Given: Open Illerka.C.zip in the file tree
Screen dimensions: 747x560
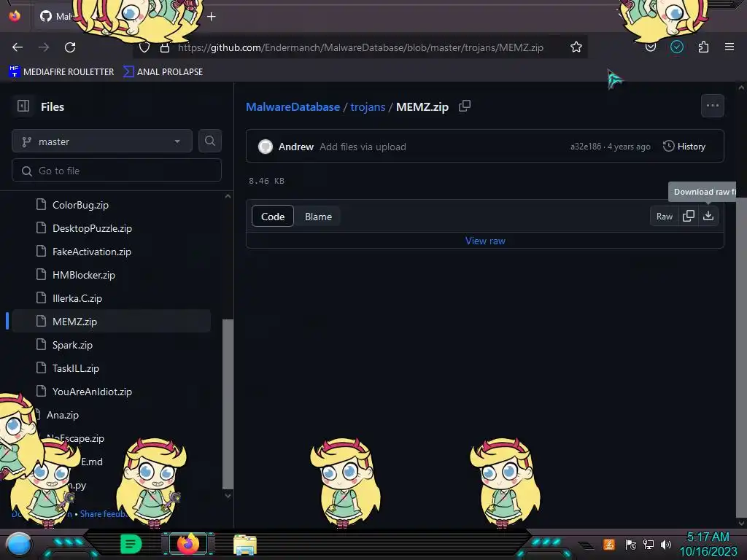Looking at the screenshot, I should [77, 298].
